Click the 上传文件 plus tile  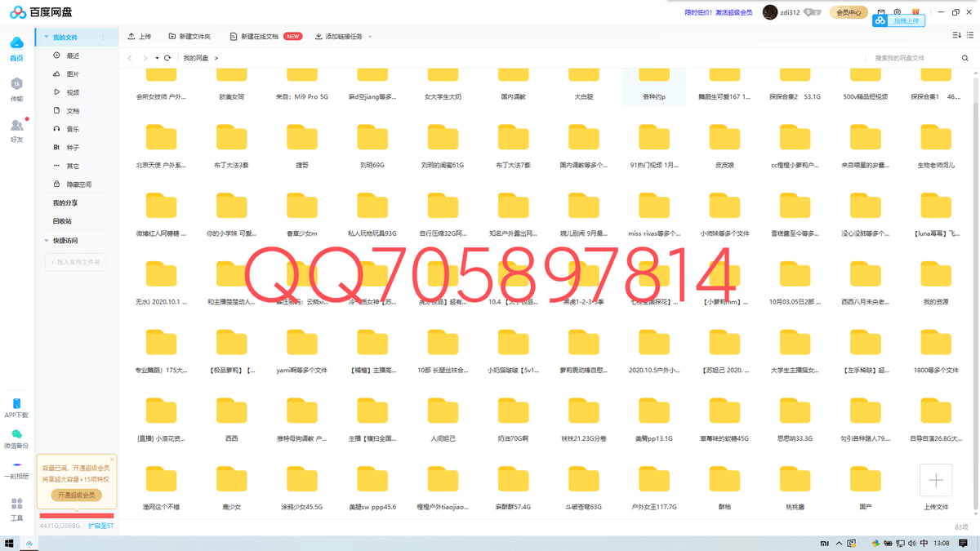click(936, 480)
